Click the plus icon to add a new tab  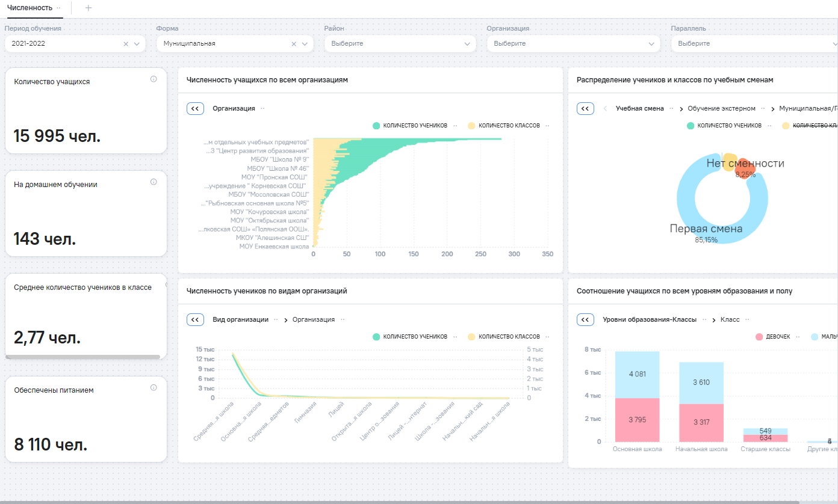pos(88,8)
